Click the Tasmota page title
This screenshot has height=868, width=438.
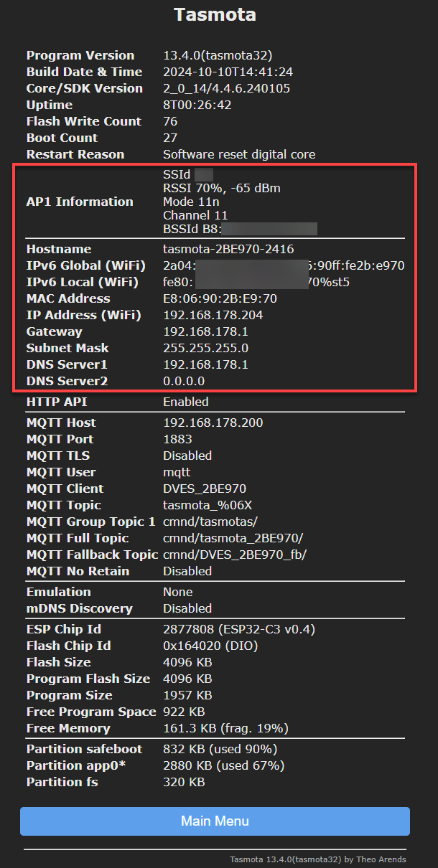(x=215, y=14)
